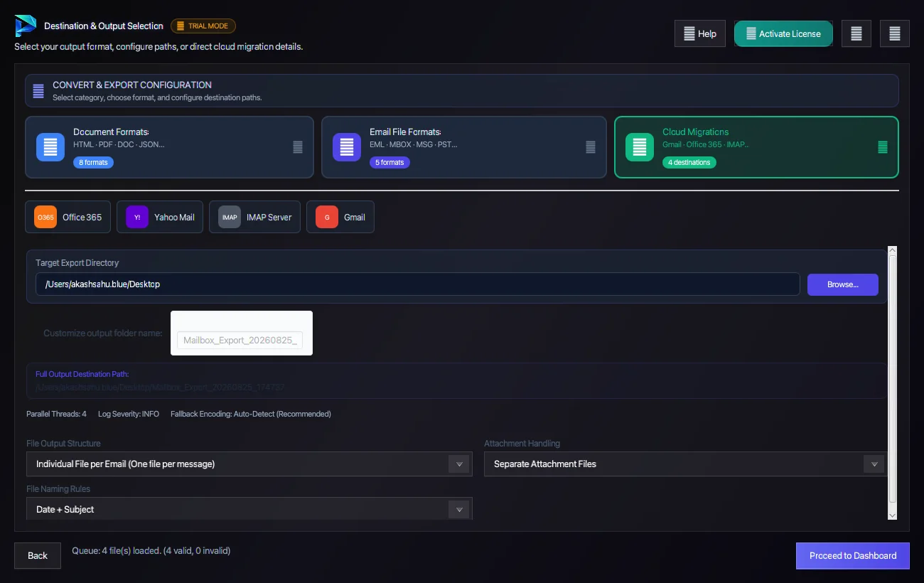
Task: Click the Document Formats card icon
Action: [x=50, y=147]
